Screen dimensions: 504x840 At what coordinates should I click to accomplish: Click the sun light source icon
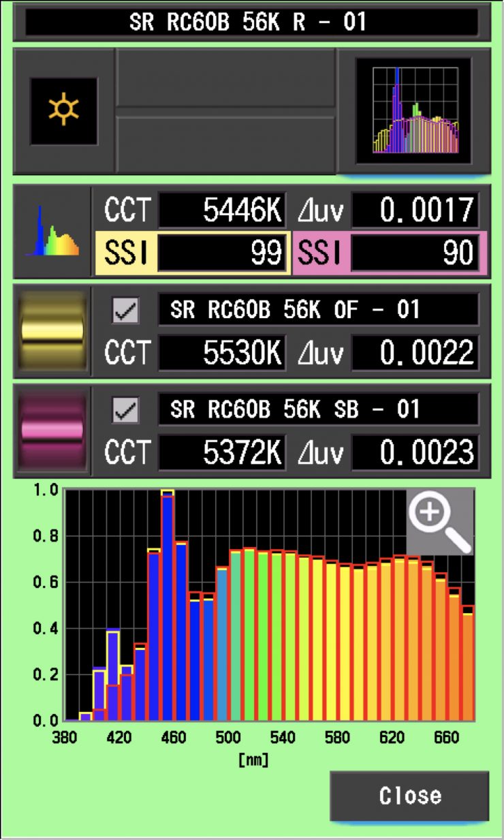pos(63,111)
